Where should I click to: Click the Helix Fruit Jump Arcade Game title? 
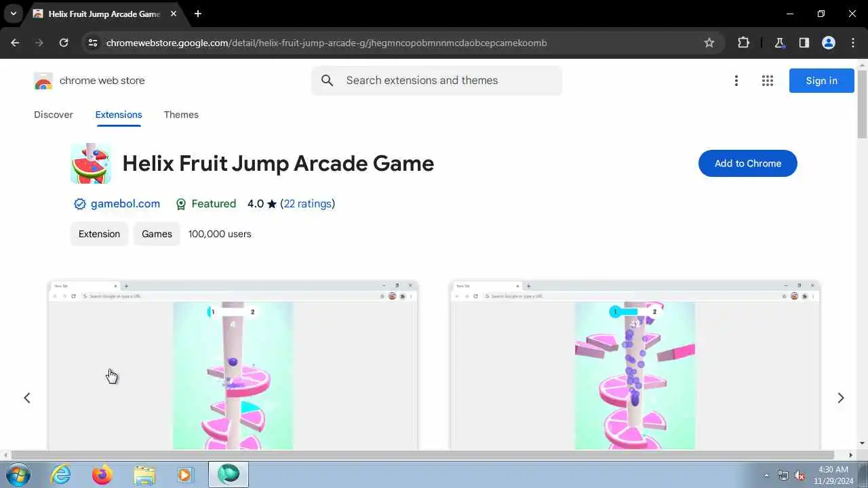[278, 163]
